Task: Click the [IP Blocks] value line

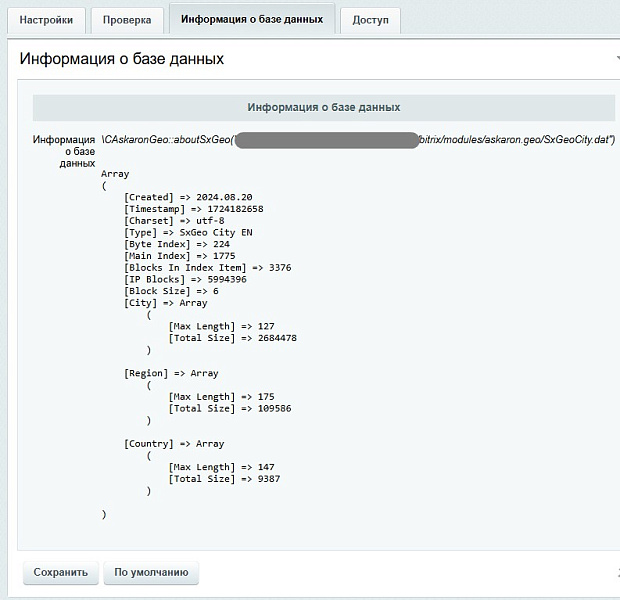Action: 186,279
